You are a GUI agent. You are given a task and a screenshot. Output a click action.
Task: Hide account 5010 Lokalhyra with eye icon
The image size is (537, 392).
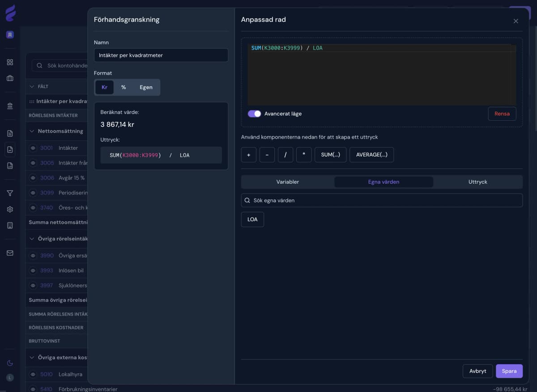coord(33,374)
